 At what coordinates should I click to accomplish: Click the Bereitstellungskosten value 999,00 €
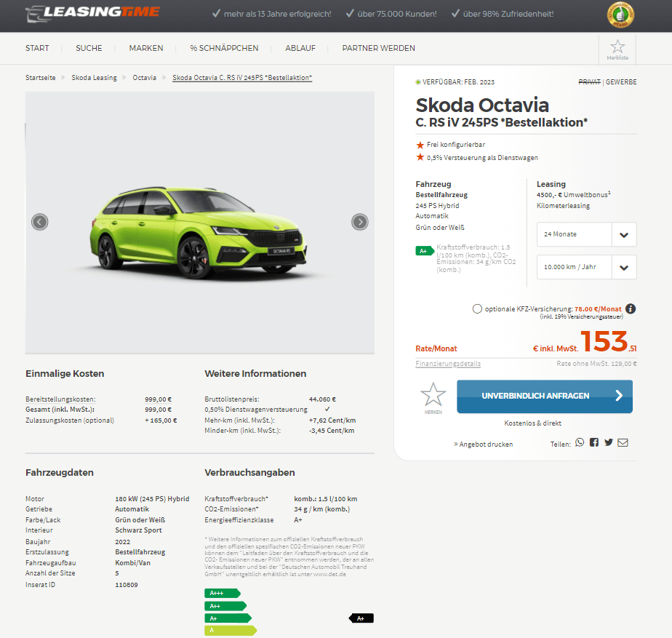coord(158,399)
